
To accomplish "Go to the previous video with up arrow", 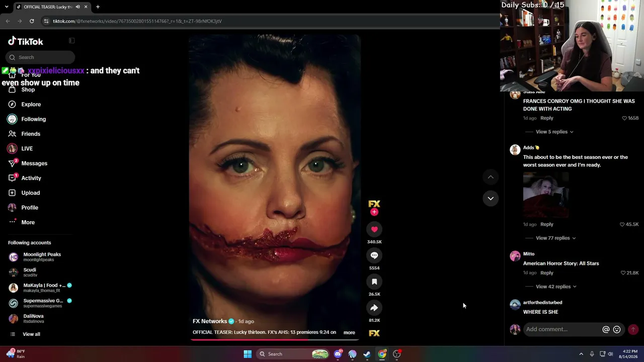I will [491, 177].
